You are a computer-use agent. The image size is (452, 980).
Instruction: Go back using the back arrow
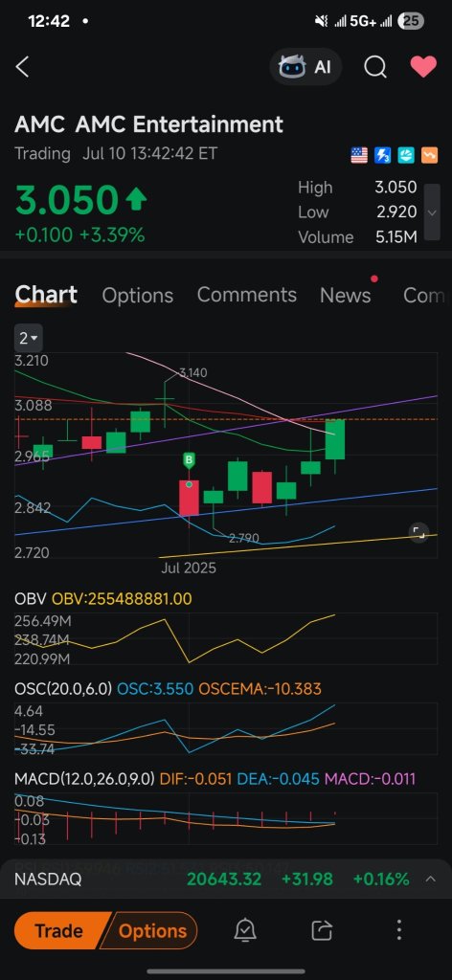pyautogui.click(x=23, y=67)
